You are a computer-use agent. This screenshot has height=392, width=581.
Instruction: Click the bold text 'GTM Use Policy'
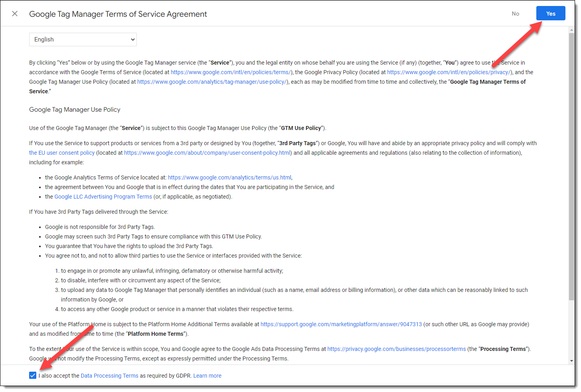(x=301, y=128)
